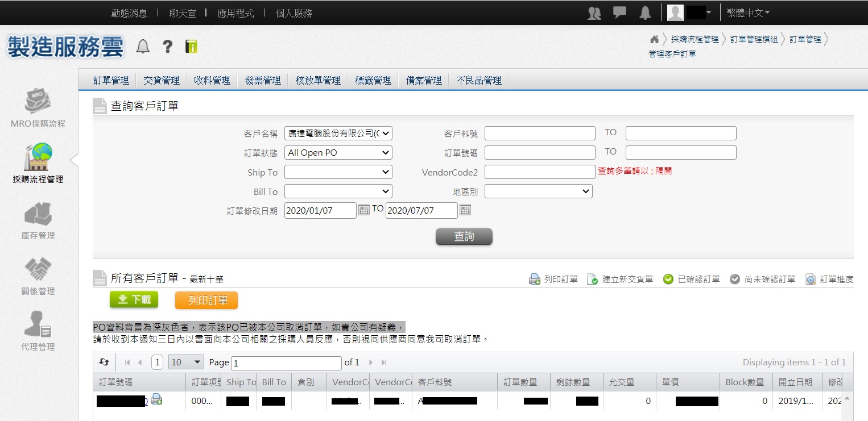Open 庫存管理 from the sidebar
This screenshot has height=421, width=868.
pyautogui.click(x=38, y=214)
